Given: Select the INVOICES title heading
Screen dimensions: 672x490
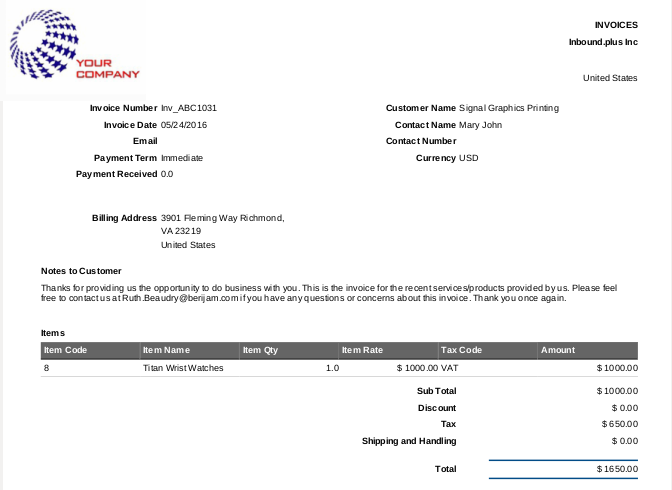Looking at the screenshot, I should [x=615, y=25].
